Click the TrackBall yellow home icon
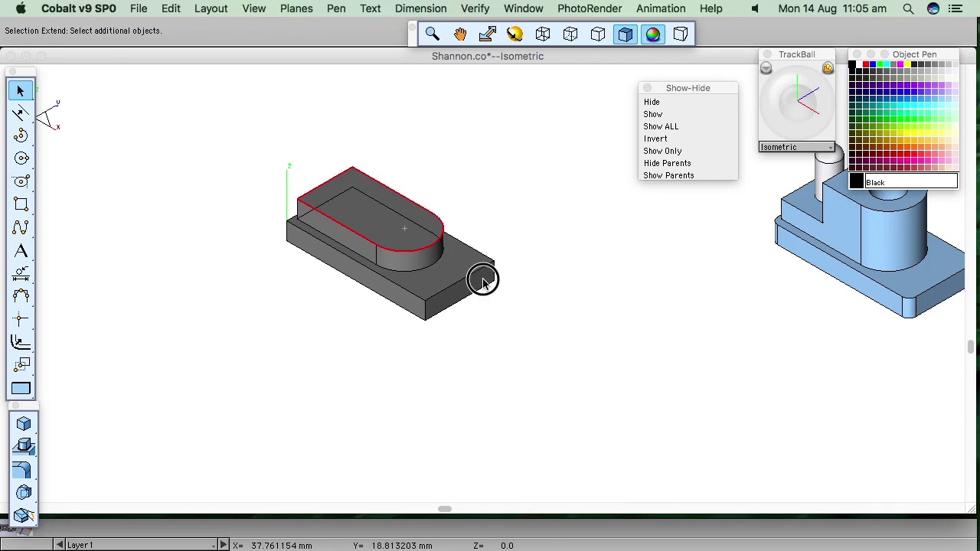Viewport: 980px width, 551px height. pyautogui.click(x=828, y=68)
